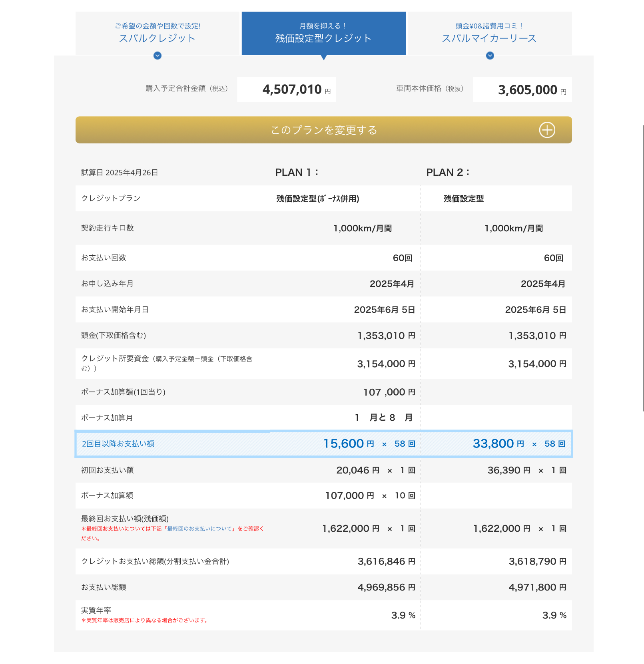Image resolution: width=644 pixels, height=664 pixels.
Task: Click PLAN 2 first payment 36,390 円
Action: [x=509, y=470]
